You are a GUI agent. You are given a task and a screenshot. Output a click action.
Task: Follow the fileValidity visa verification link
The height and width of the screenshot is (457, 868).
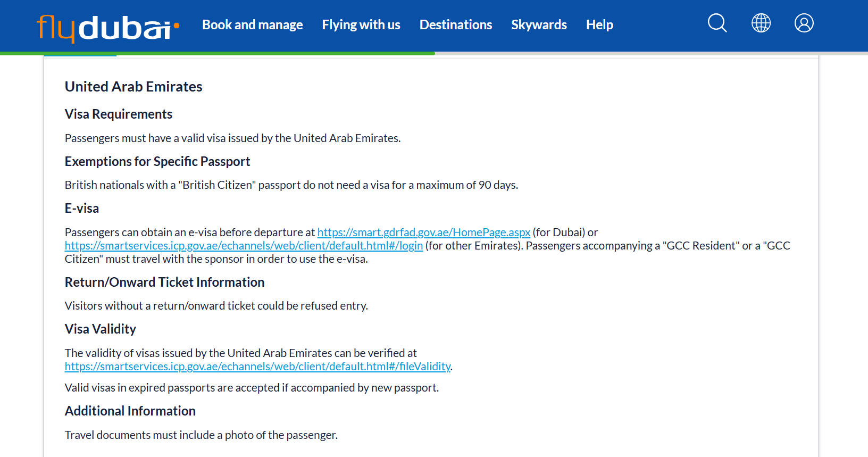point(257,367)
